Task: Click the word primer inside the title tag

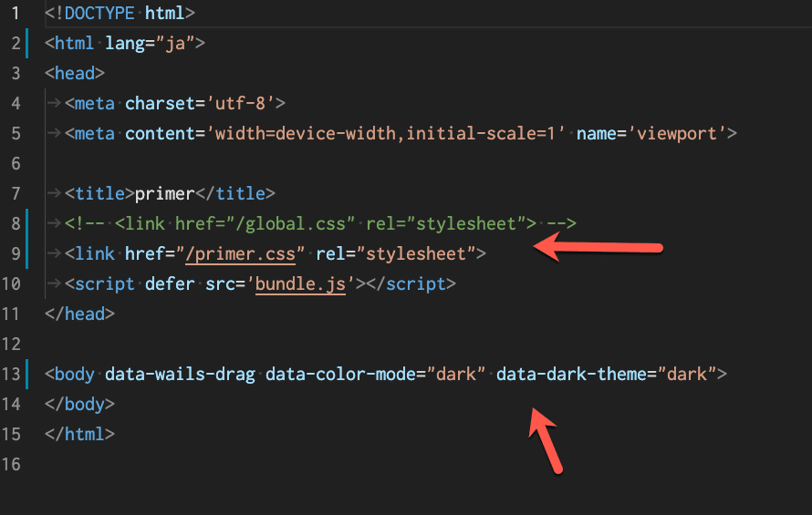Action: [164, 193]
